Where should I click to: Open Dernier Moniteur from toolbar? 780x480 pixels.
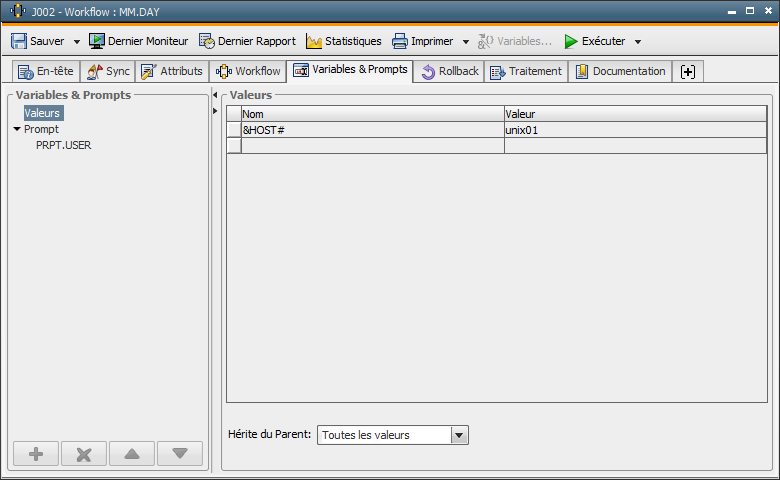(x=138, y=41)
